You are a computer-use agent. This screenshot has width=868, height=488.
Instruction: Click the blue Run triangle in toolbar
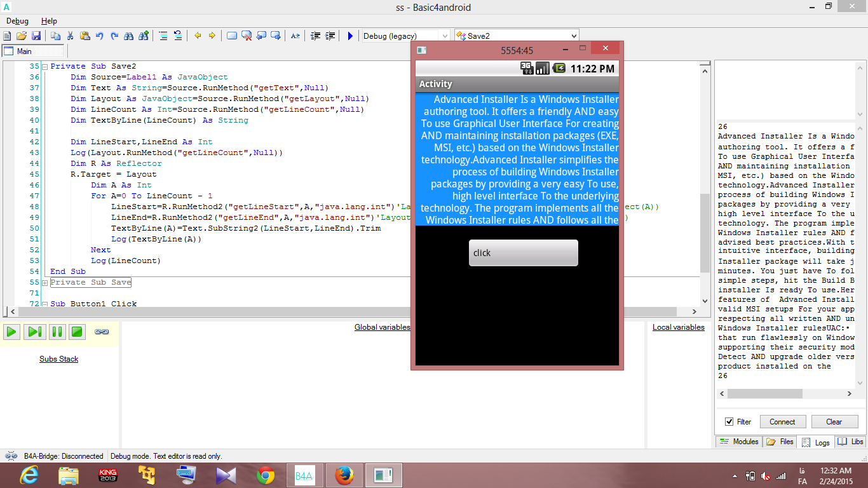click(x=350, y=36)
